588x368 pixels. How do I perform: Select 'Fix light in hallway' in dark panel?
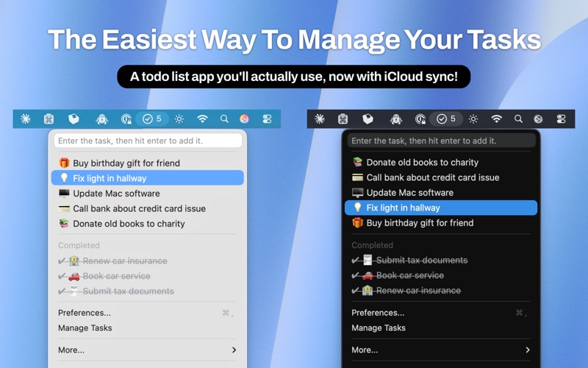[x=441, y=208]
